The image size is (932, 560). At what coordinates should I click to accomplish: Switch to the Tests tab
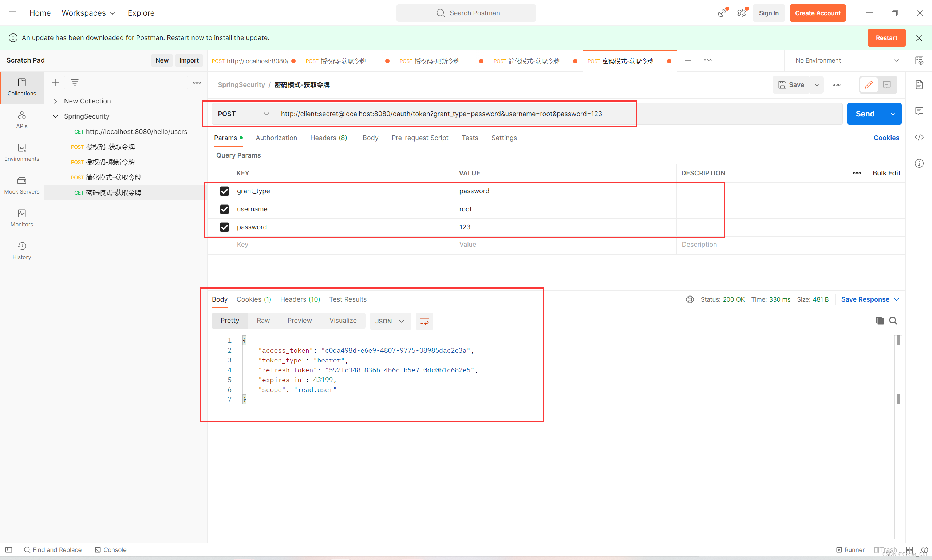click(x=470, y=138)
